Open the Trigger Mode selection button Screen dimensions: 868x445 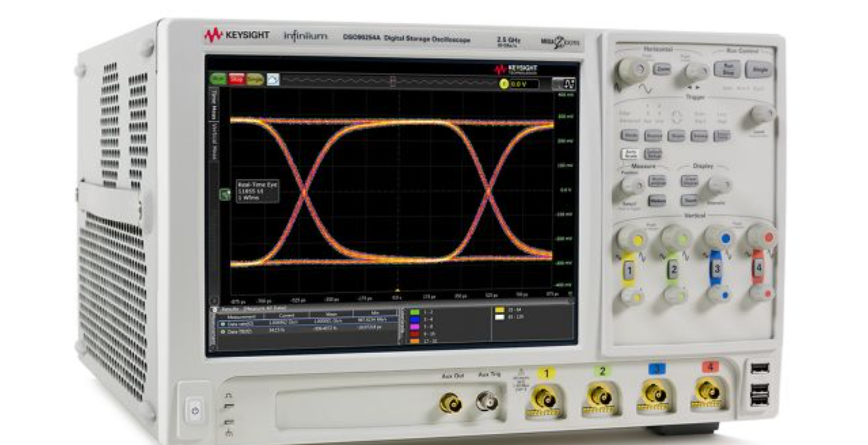point(631,136)
